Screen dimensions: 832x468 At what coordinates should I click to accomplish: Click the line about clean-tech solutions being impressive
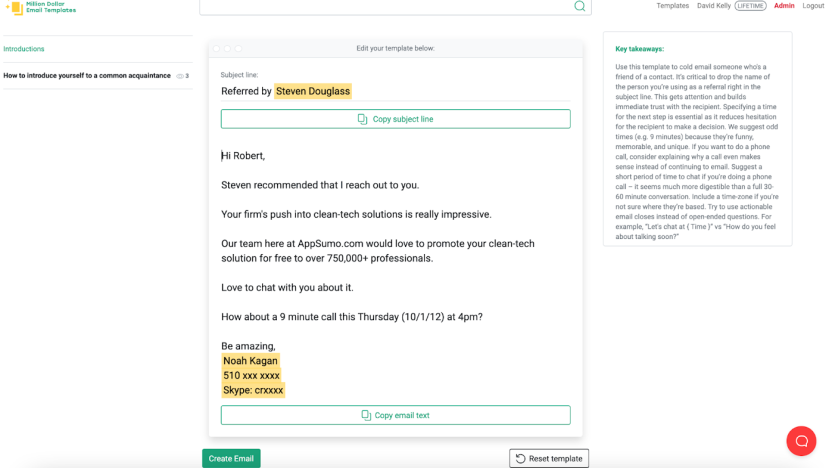click(x=356, y=214)
